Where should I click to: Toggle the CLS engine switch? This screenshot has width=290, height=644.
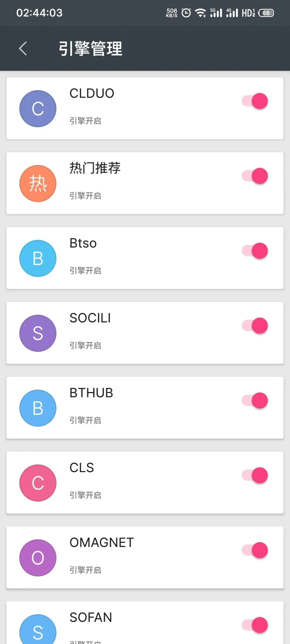pyautogui.click(x=255, y=475)
